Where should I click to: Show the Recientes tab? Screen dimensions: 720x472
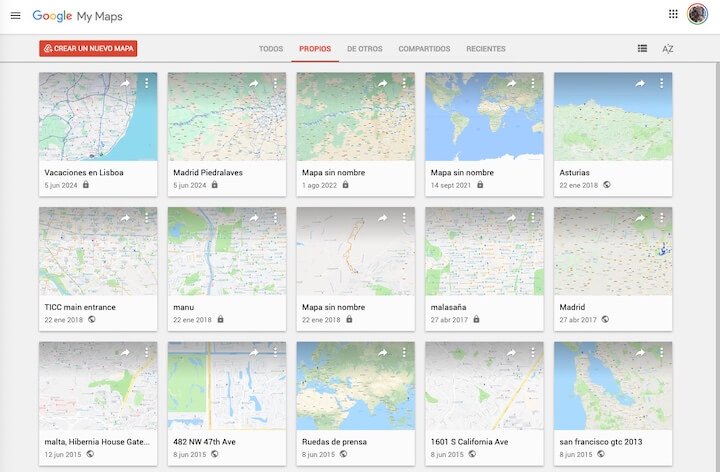pos(486,49)
